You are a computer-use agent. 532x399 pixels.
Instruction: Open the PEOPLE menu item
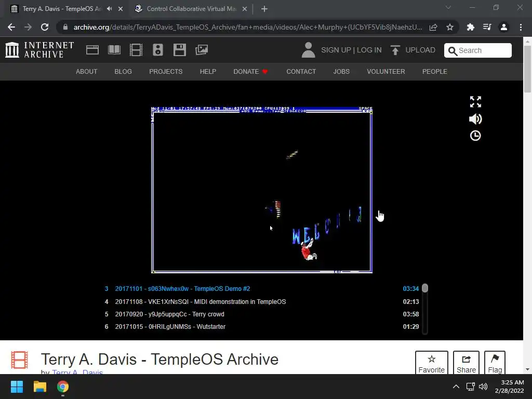click(x=435, y=72)
